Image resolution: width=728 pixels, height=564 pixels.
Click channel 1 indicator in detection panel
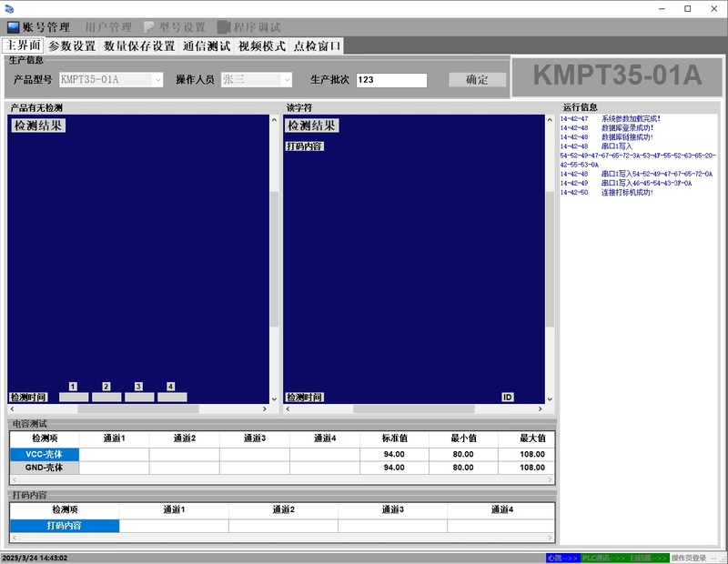[73, 387]
